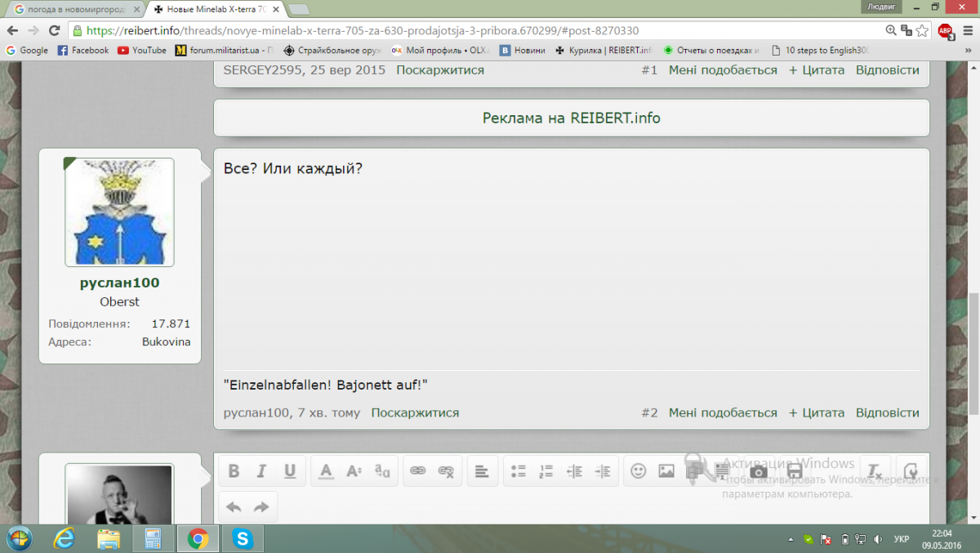
Task: Report post #1 via Поскаржитися
Action: pos(440,69)
